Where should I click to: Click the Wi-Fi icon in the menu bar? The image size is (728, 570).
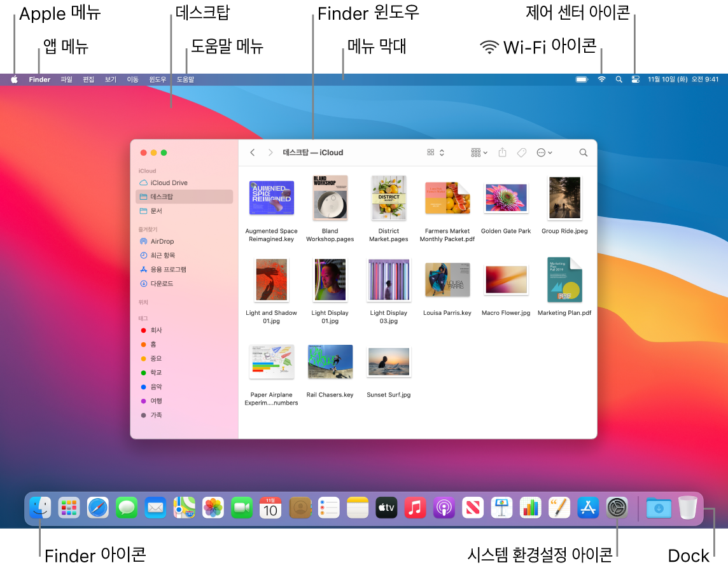pos(601,79)
